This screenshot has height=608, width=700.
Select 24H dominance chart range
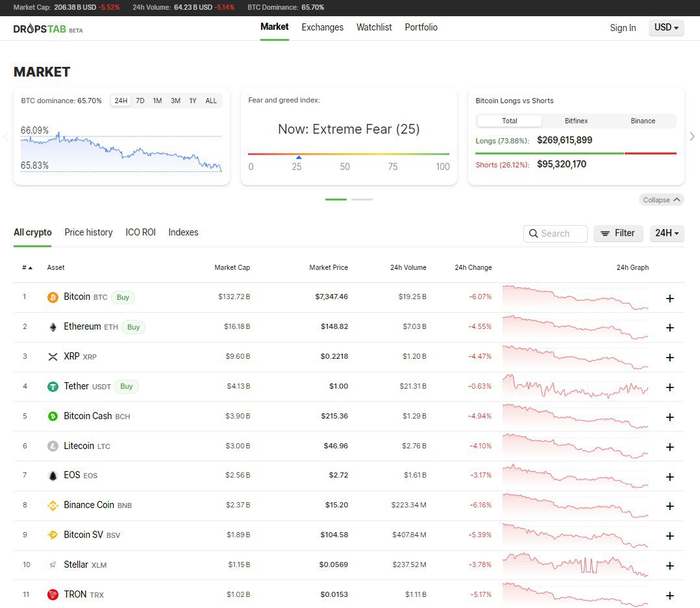coord(121,101)
